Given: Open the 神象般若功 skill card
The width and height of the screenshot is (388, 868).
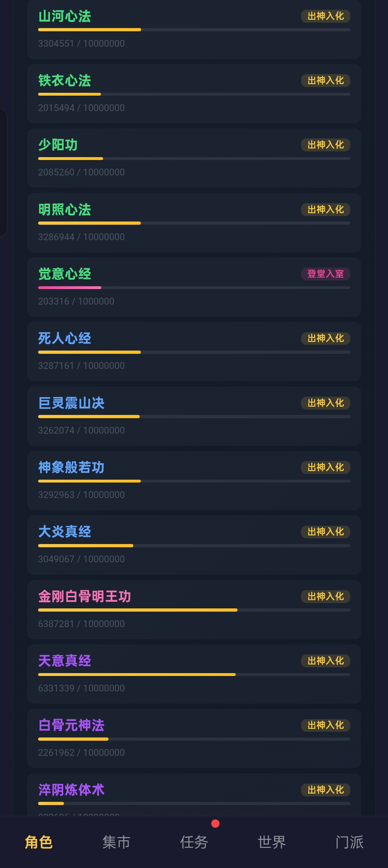Looking at the screenshot, I should click(x=194, y=480).
